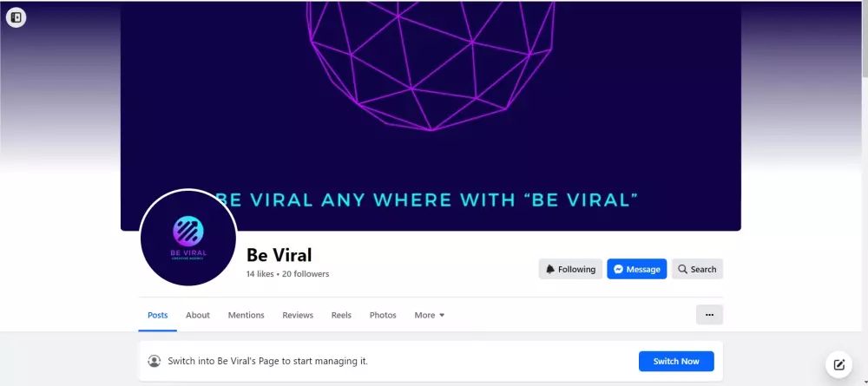Select the Posts tab
Screen dimensions: 868x386
point(157,315)
